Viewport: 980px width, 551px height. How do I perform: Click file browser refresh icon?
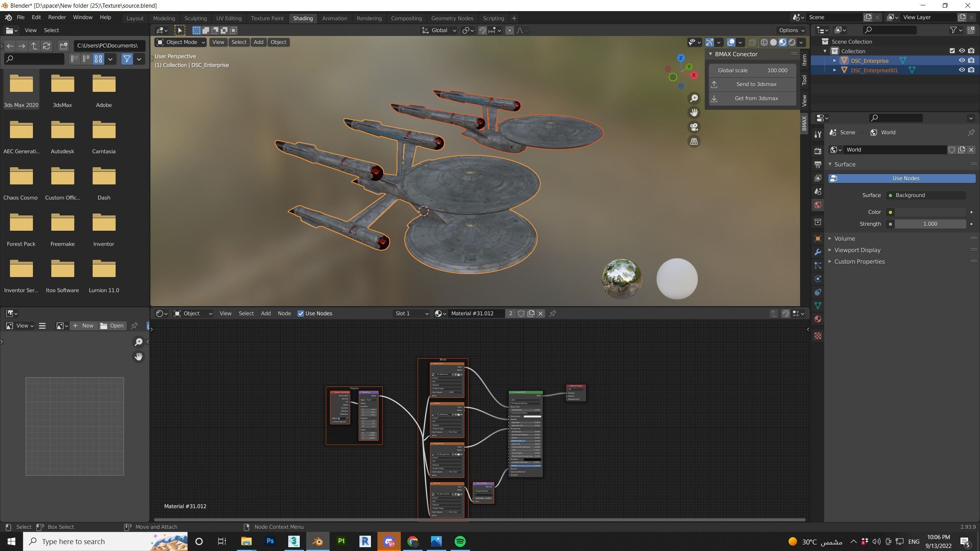coord(47,46)
